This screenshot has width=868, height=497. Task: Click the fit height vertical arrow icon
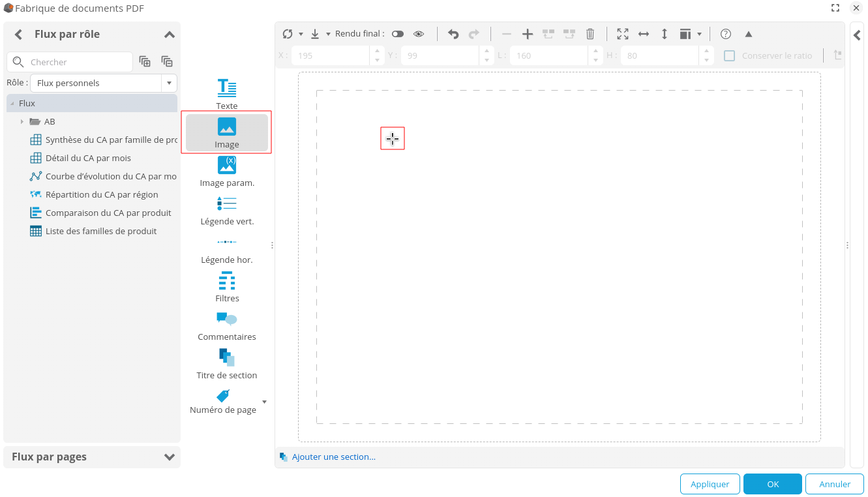coord(665,34)
